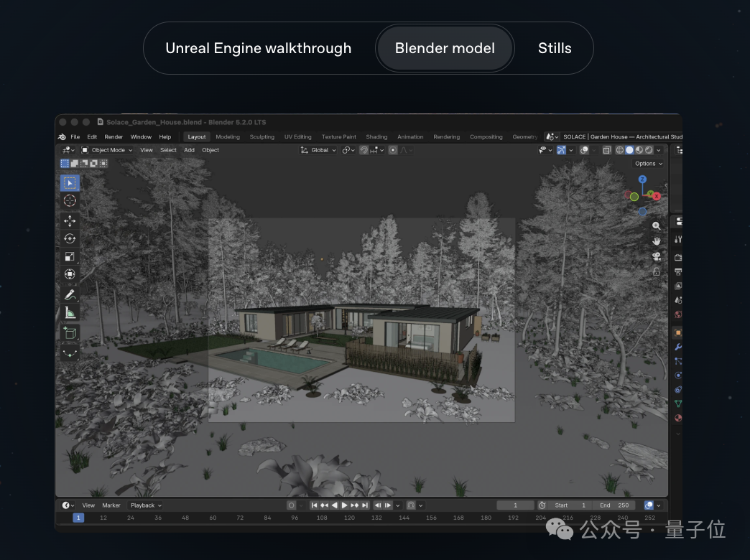Switch to wireframe viewport shading
This screenshot has width=750, height=560.
click(619, 150)
